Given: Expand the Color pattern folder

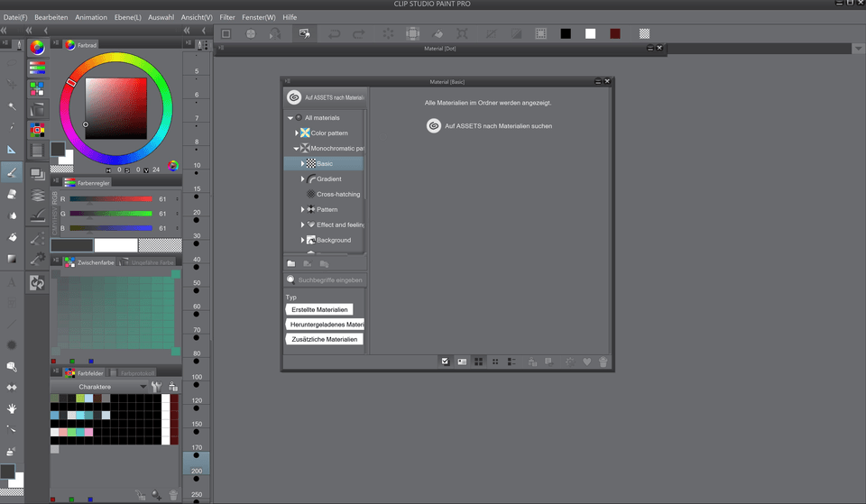Looking at the screenshot, I should (x=297, y=133).
